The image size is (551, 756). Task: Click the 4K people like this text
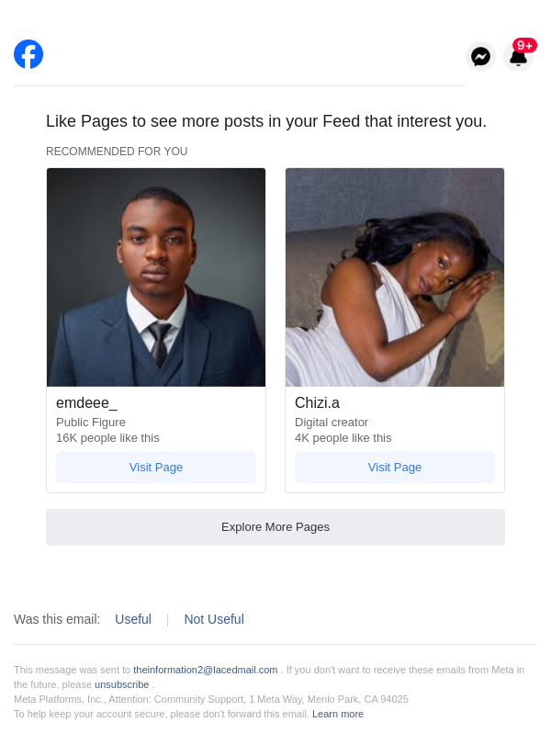point(343,437)
